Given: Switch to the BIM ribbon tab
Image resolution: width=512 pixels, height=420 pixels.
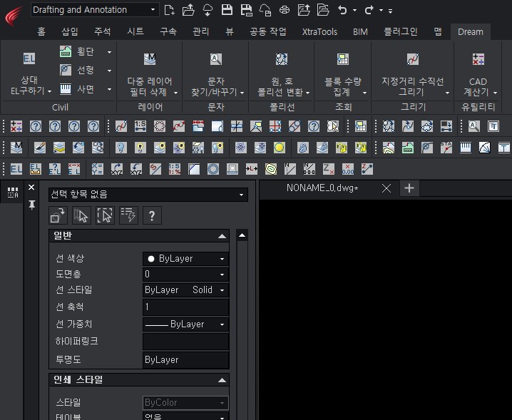Looking at the screenshot, I should (x=360, y=31).
